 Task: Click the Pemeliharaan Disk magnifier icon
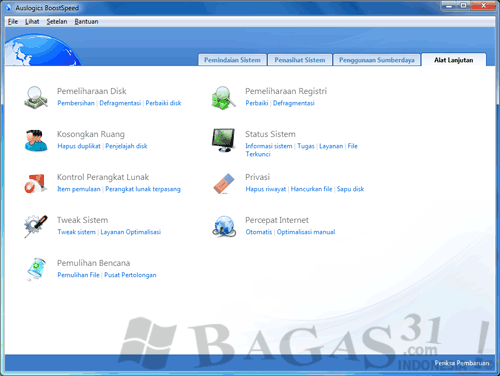point(36,97)
